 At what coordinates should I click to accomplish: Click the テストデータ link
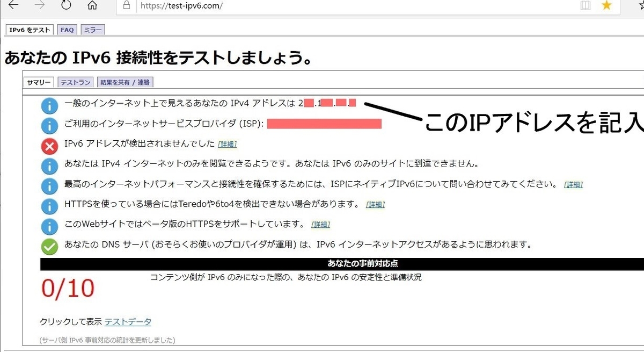click(128, 322)
